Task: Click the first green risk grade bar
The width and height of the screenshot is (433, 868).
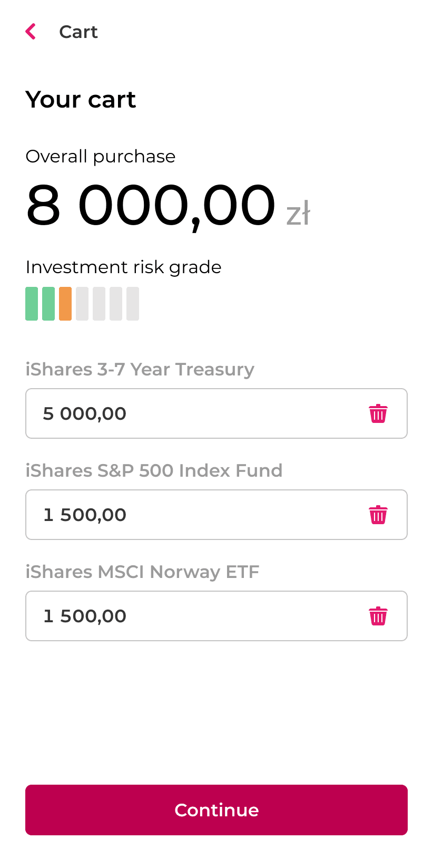Action: 32,304
